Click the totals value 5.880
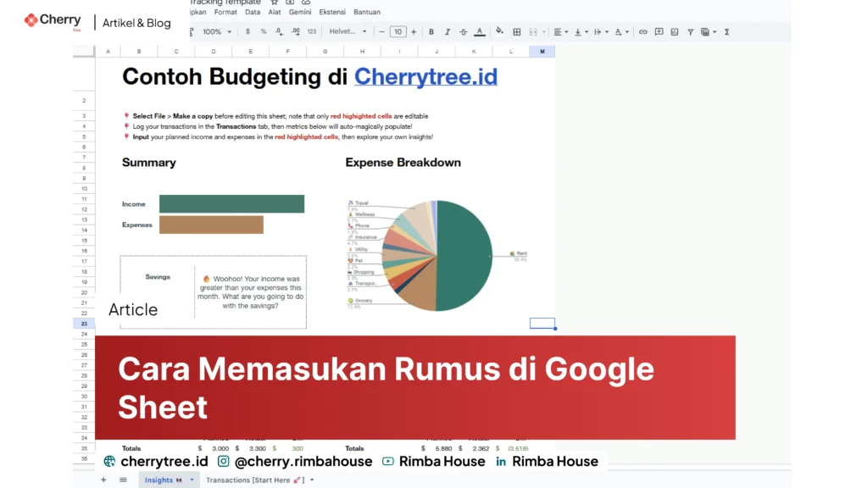Viewport: 868px width, 488px height. [443, 448]
